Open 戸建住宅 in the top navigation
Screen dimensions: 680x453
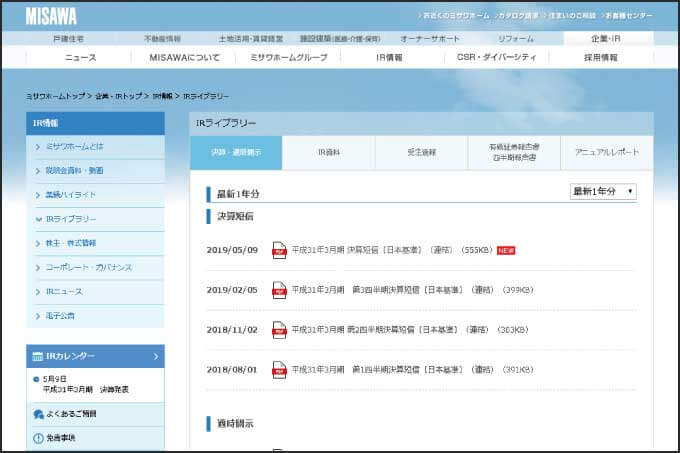(x=69, y=39)
